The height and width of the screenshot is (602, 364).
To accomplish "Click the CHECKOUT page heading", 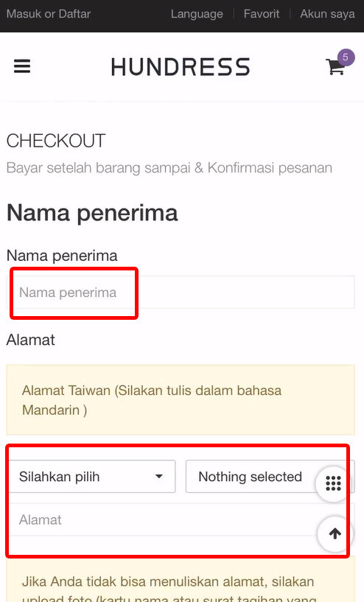I will pyautogui.click(x=56, y=141).
